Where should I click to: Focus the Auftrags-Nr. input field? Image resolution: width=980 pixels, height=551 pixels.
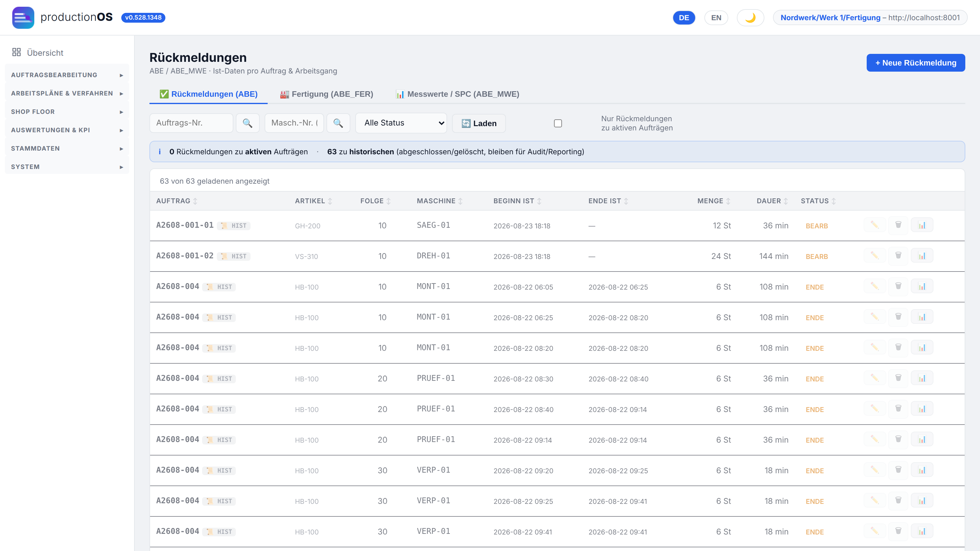tap(191, 123)
